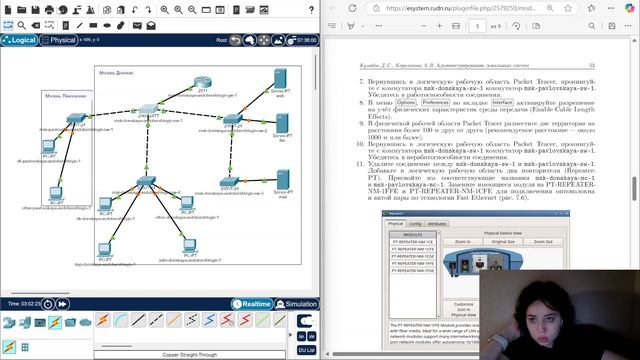The image size is (640, 360).
Task: Zoom in on the Packet Tracer workspace
Action: tap(164, 9)
